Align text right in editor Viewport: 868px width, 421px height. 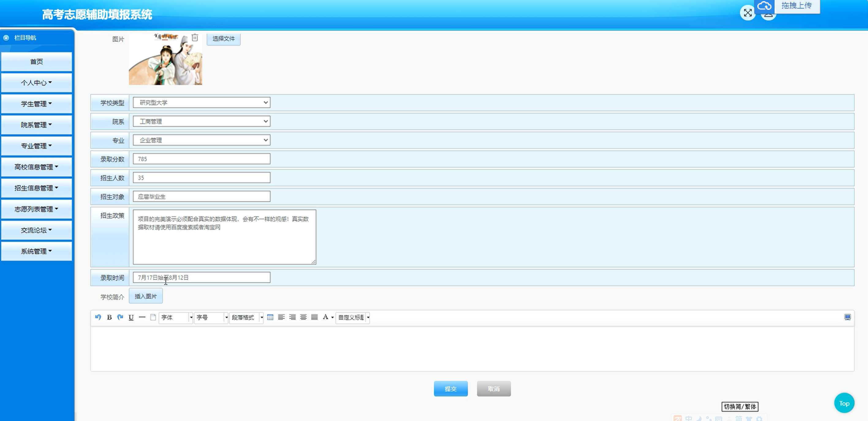[293, 317]
